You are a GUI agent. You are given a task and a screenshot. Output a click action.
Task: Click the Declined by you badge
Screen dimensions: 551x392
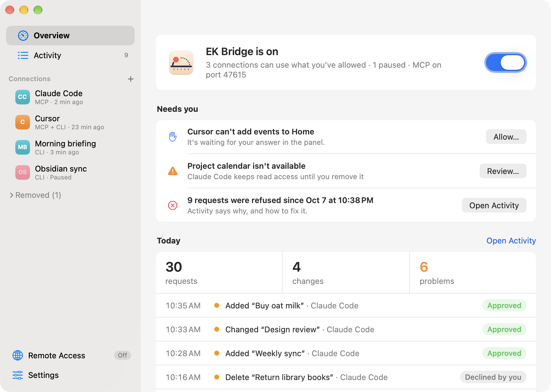(x=493, y=377)
